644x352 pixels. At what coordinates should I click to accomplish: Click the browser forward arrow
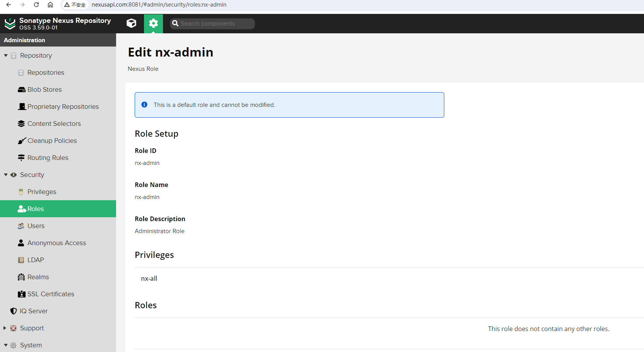point(22,5)
